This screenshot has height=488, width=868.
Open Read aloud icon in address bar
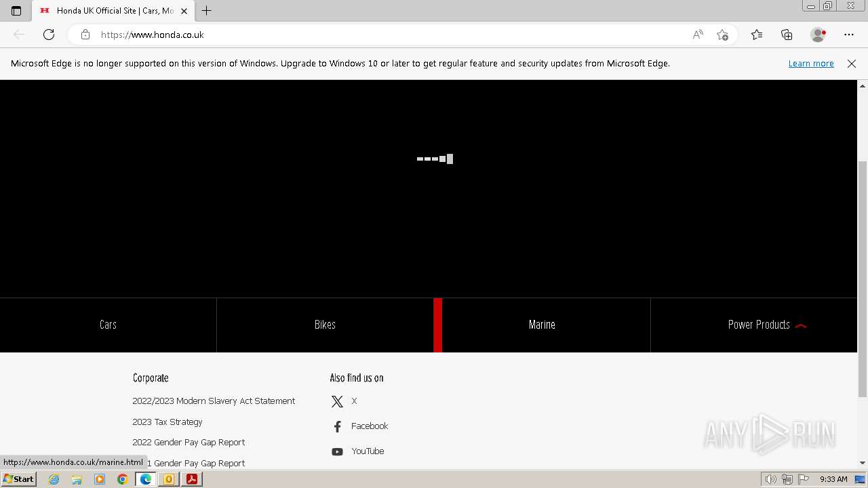pos(698,35)
